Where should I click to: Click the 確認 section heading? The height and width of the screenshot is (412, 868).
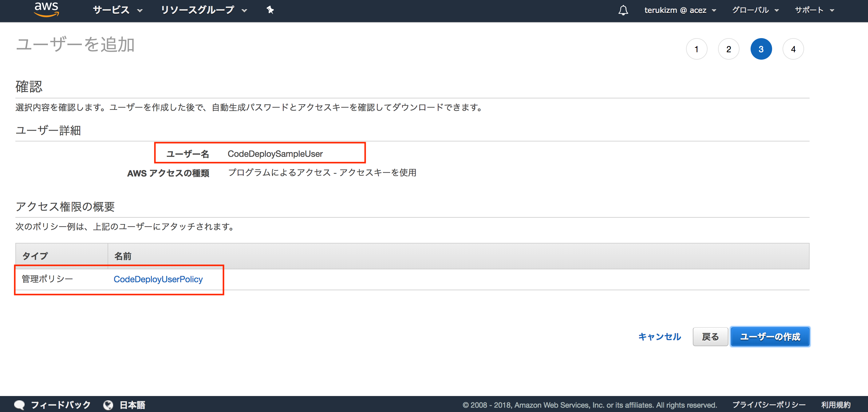point(29,87)
